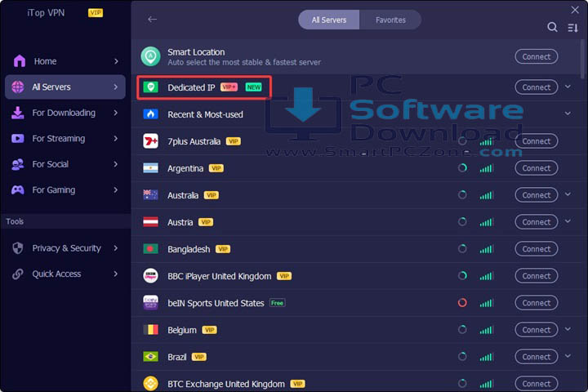The width and height of the screenshot is (588, 392).
Task: Click the Bangladesh flag icon
Action: 151,249
